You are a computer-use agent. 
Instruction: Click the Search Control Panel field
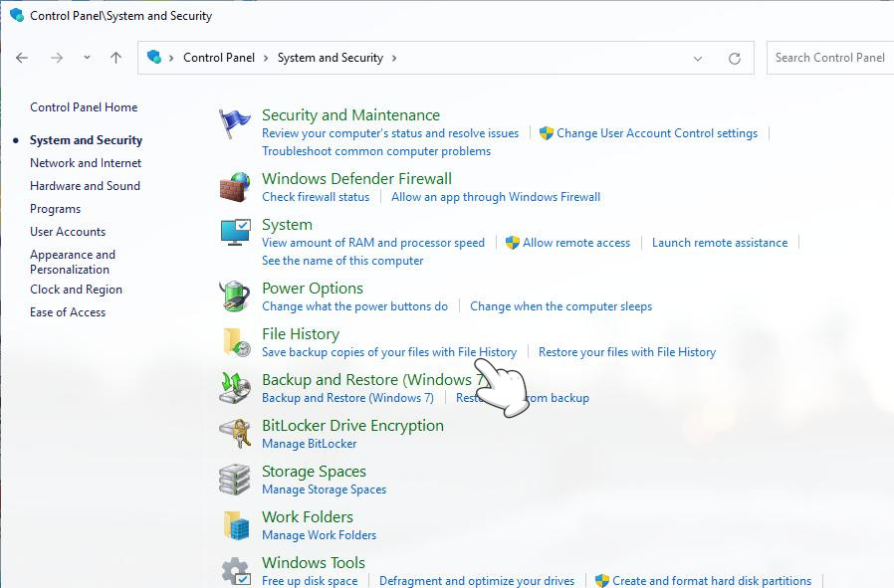[829, 58]
